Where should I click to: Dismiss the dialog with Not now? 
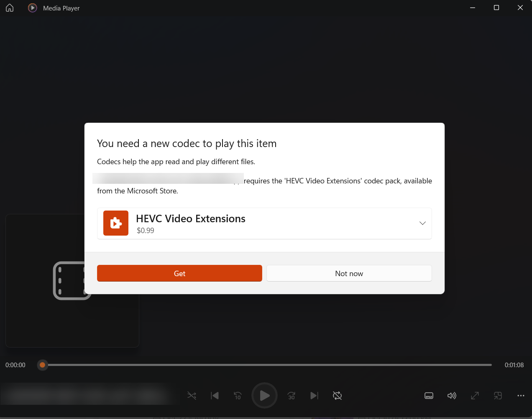(x=349, y=273)
